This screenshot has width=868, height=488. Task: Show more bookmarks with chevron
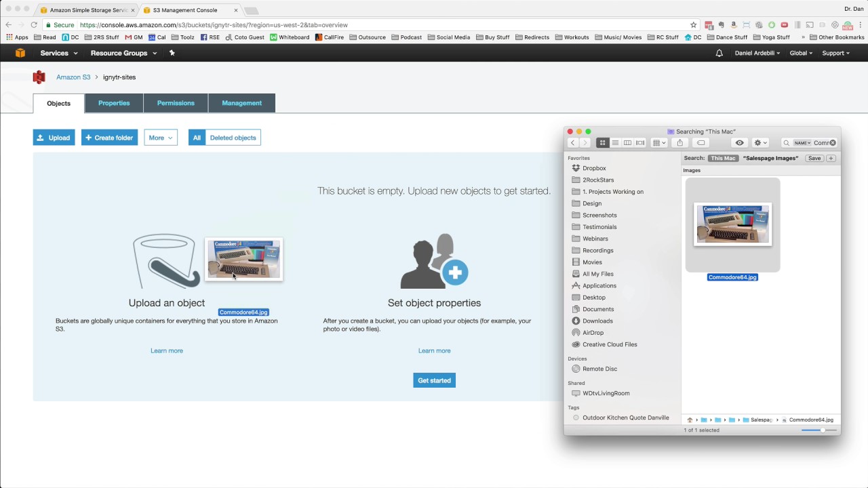click(x=804, y=37)
